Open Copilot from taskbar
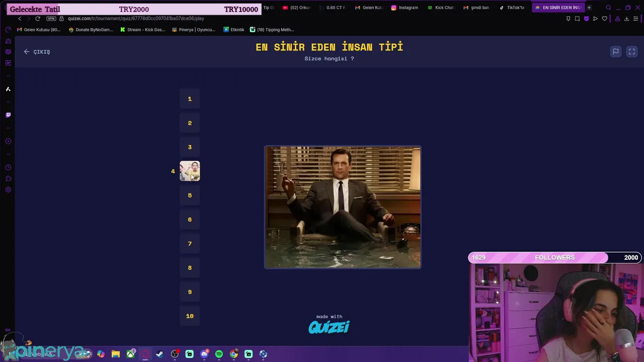This screenshot has height=362, width=644. coord(101,354)
